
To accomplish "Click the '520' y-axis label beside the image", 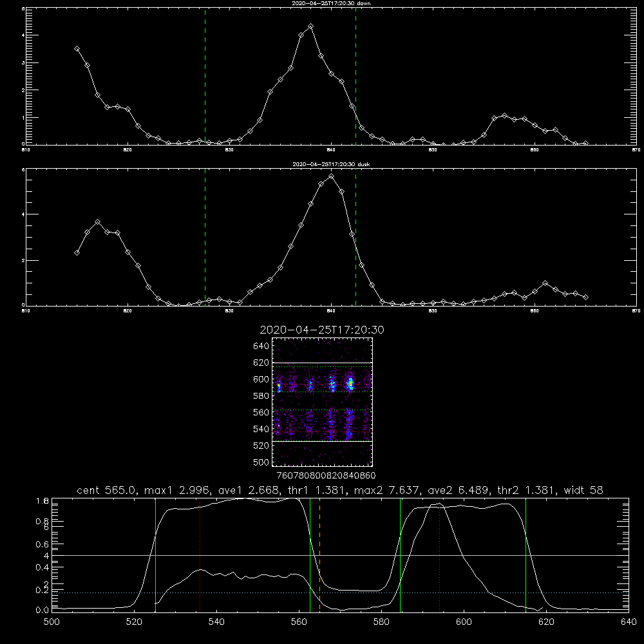I will click(261, 446).
